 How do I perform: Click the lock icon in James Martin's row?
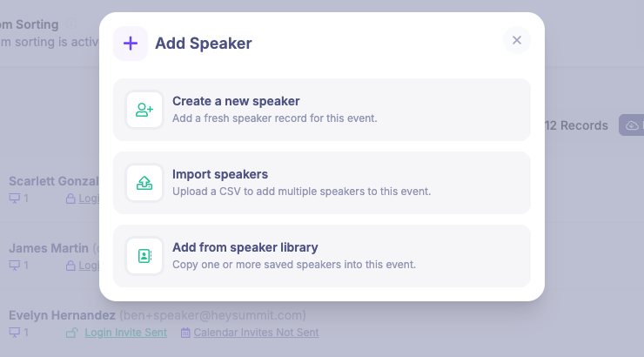click(70, 266)
